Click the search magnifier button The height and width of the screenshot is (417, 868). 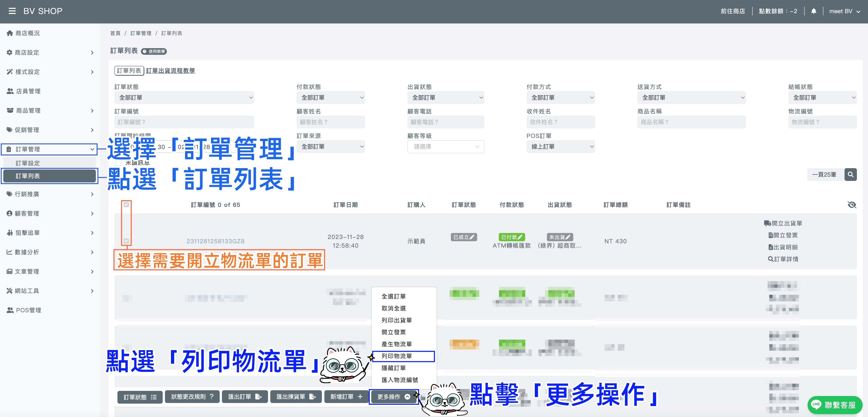[x=851, y=174]
